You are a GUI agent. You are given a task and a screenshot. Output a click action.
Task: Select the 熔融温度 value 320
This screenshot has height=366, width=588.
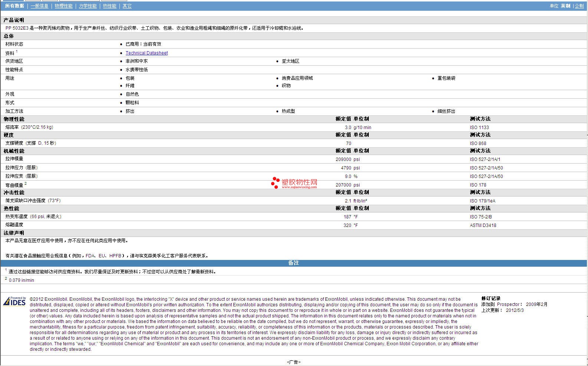[x=347, y=225]
